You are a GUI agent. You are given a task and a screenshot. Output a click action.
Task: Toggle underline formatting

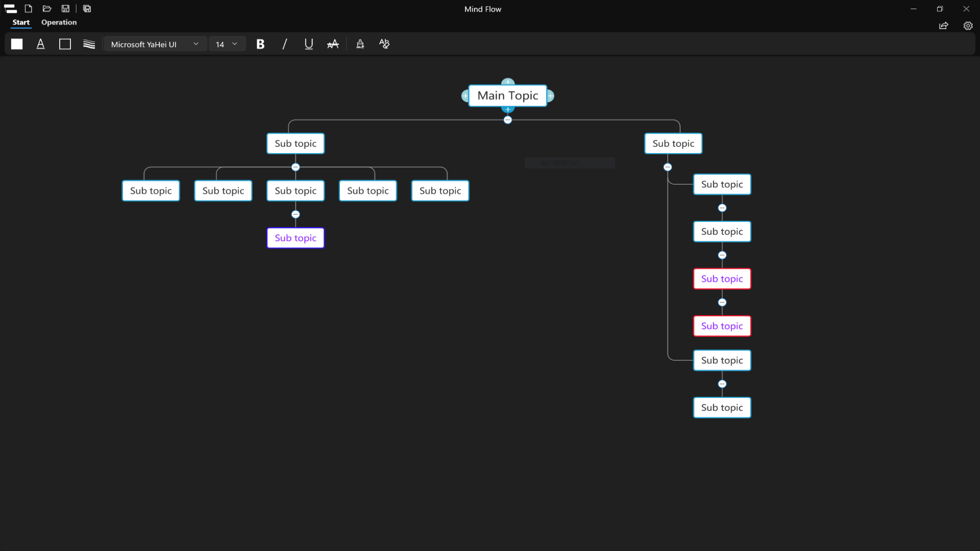309,44
